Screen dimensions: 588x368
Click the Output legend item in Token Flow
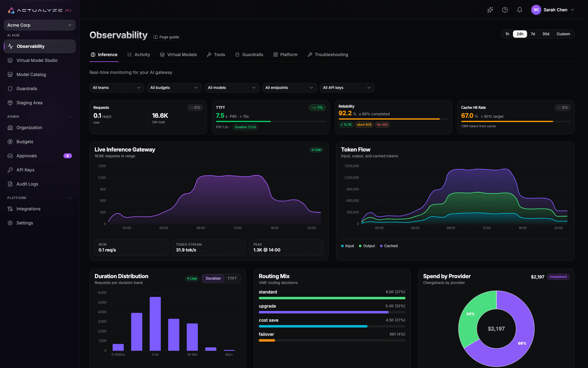pyautogui.click(x=367, y=246)
